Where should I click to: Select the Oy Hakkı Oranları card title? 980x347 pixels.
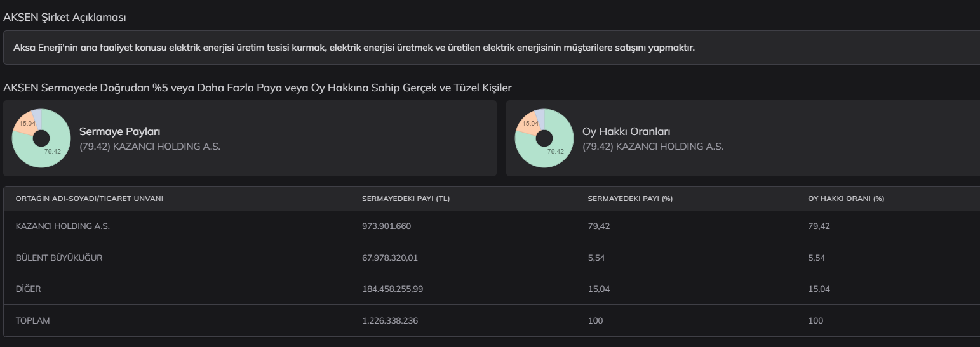[x=626, y=132]
